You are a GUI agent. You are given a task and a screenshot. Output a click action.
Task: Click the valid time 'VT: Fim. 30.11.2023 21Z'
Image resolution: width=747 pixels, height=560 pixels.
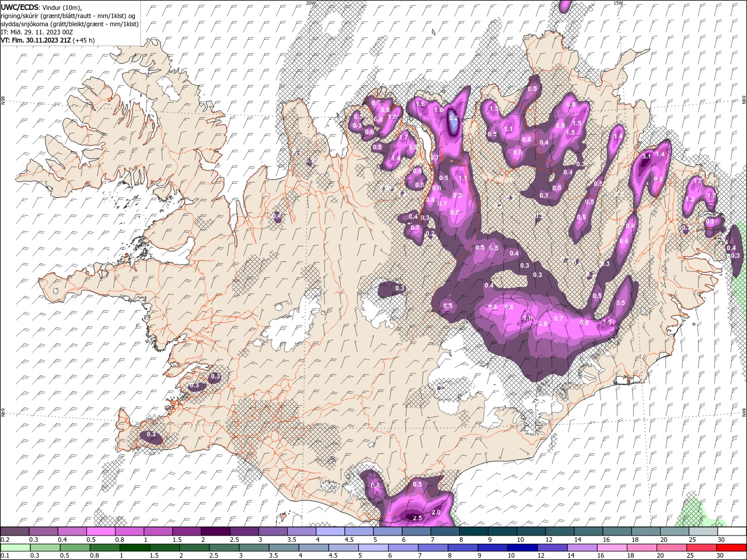pyautogui.click(x=36, y=40)
